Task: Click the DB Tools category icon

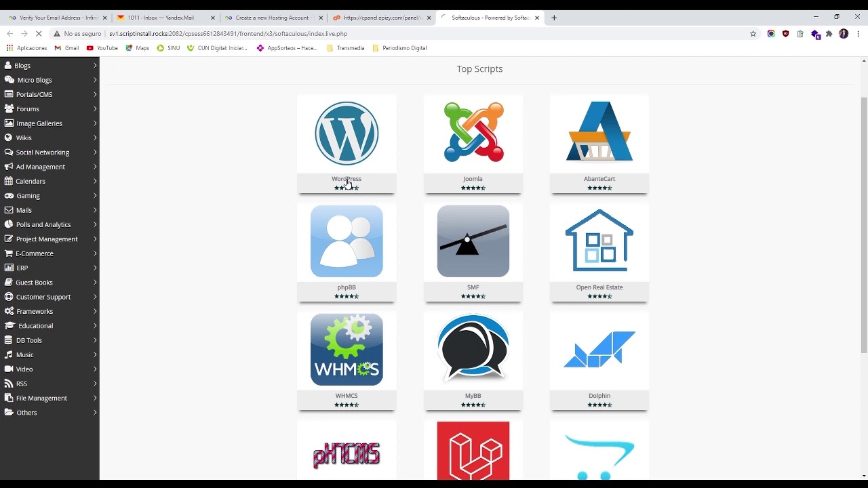Action: click(9, 340)
